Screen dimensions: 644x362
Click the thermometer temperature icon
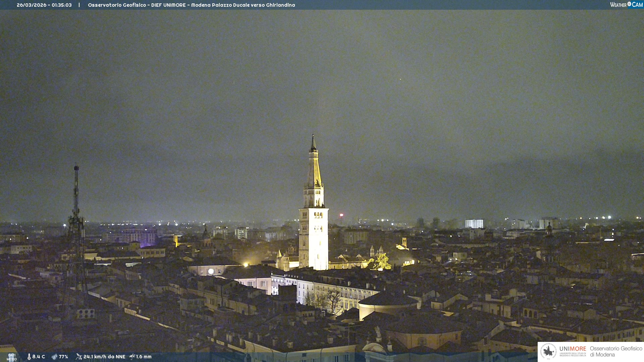[29, 357]
